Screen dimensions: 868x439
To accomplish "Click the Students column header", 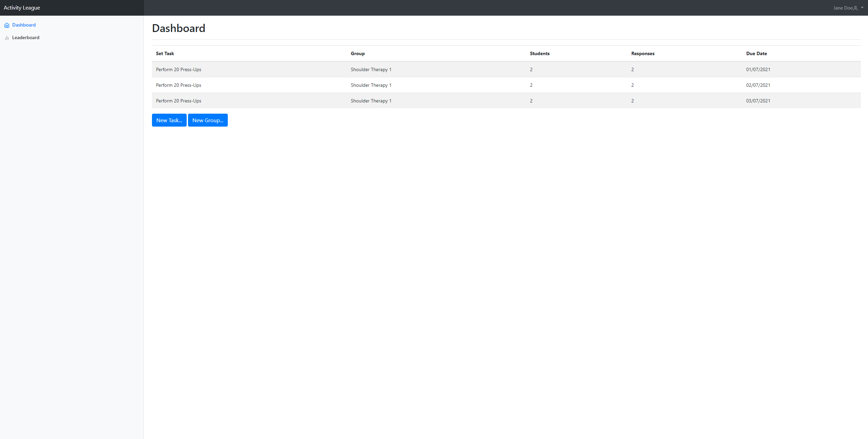I will click(540, 53).
